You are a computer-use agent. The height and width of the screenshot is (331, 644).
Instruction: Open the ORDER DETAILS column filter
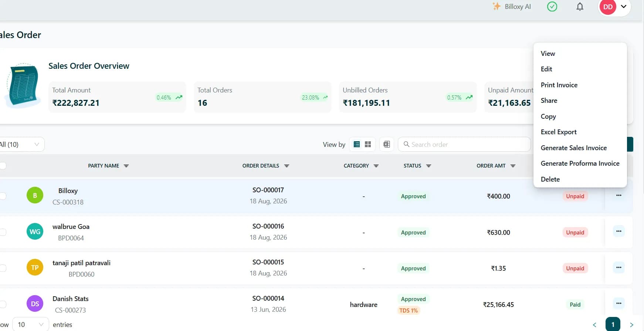pyautogui.click(x=287, y=166)
